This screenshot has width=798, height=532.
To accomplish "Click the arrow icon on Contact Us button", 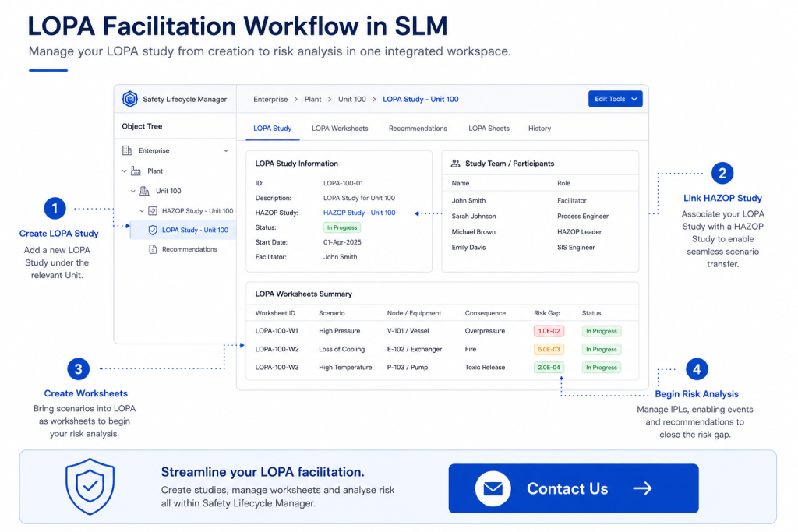I will point(642,488).
